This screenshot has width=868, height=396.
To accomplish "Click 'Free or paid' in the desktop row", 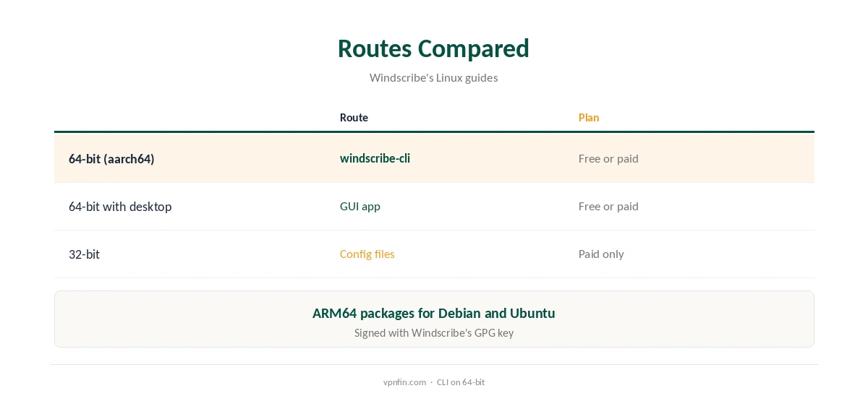I will [x=608, y=206].
